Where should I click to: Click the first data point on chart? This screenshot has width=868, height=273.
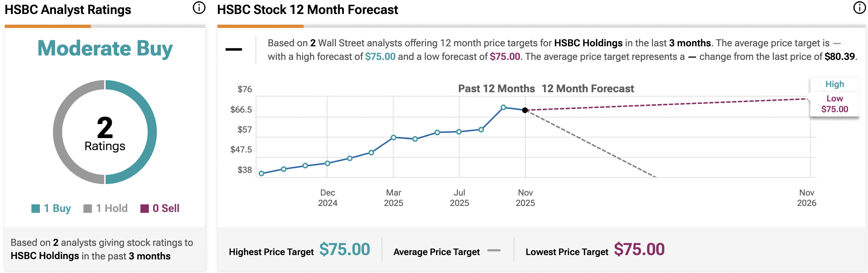click(x=262, y=174)
